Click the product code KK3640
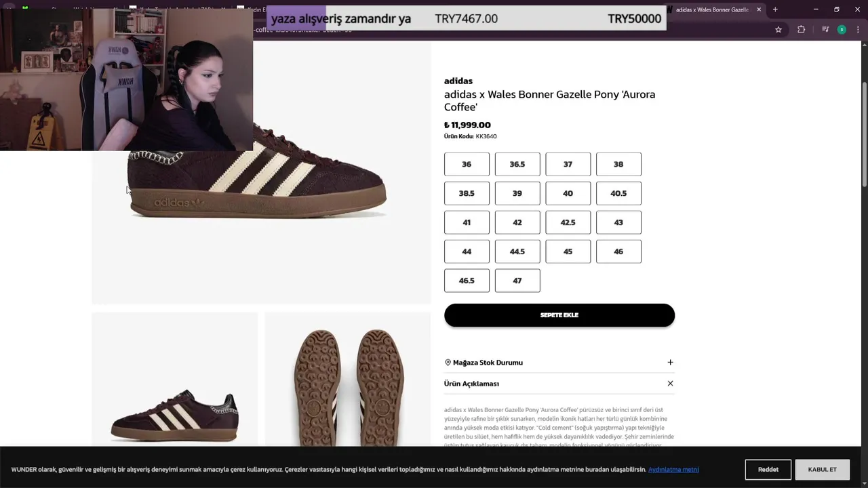Viewport: 868px width, 488px height. coord(486,136)
